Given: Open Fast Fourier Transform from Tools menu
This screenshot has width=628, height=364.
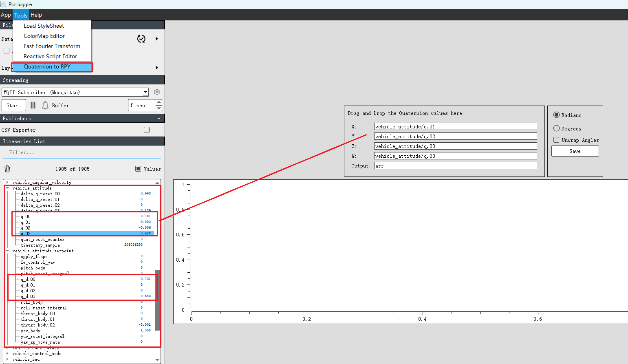Looking at the screenshot, I should 52,46.
